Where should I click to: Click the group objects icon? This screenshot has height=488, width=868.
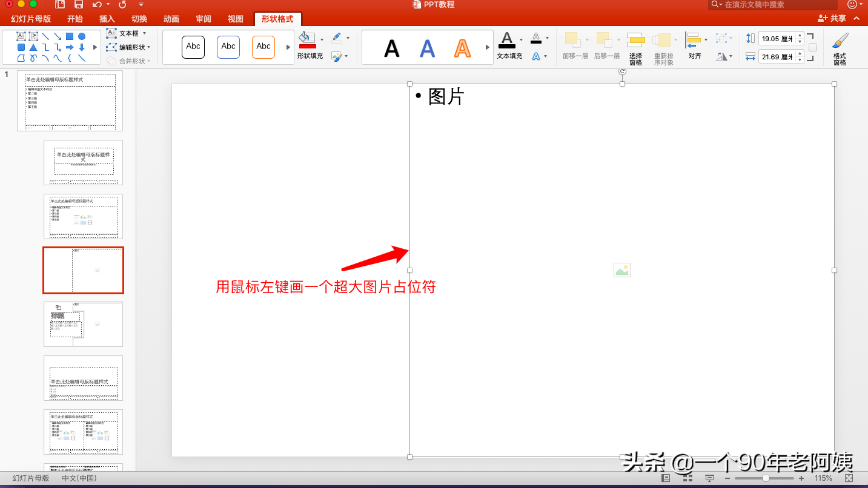pos(721,38)
